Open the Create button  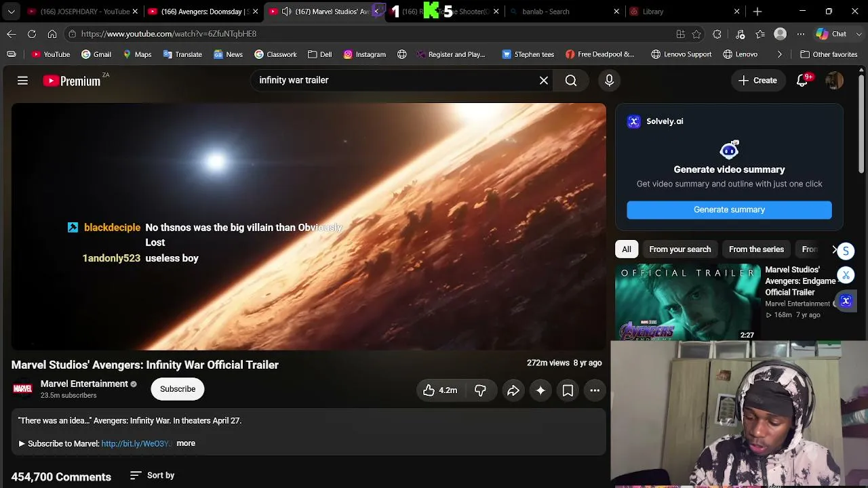pyautogui.click(x=757, y=81)
